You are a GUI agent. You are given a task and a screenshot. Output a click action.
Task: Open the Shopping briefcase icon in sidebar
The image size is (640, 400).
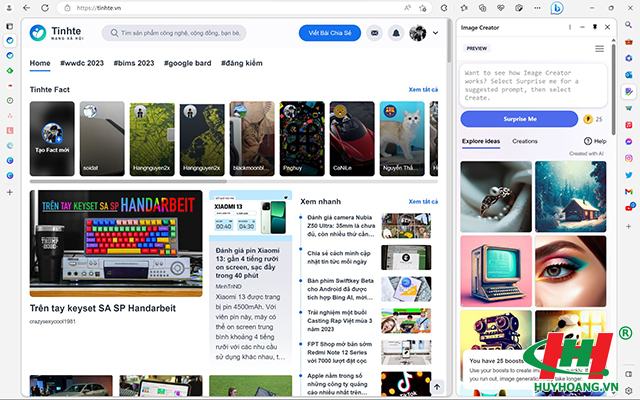point(629,42)
